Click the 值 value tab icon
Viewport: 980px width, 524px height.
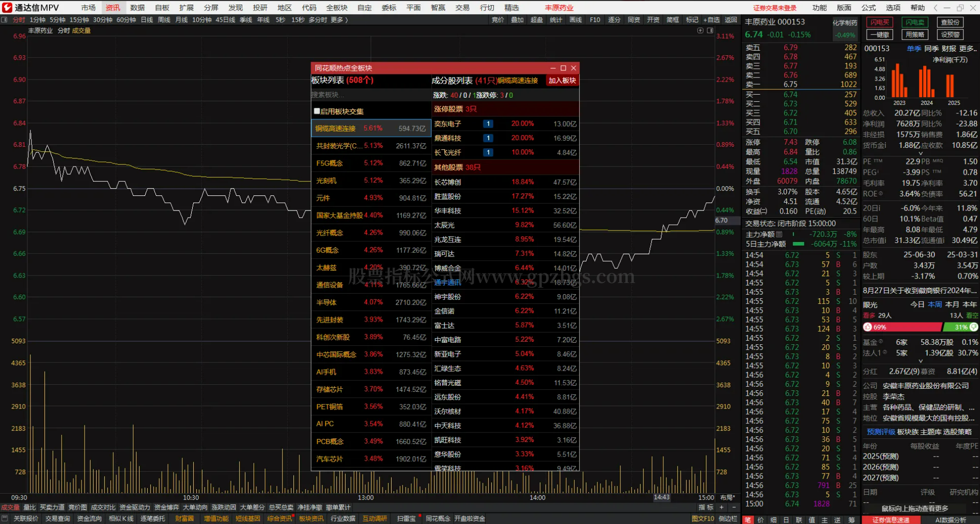(x=812, y=520)
